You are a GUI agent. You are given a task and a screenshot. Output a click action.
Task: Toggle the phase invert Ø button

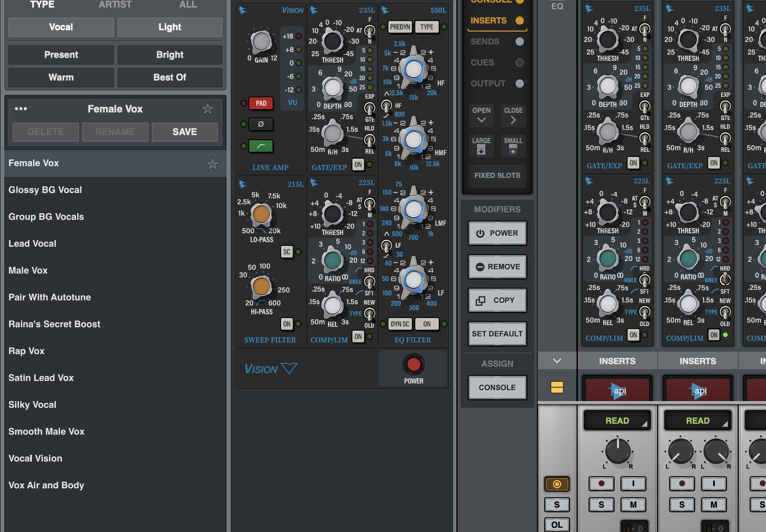tap(261, 124)
